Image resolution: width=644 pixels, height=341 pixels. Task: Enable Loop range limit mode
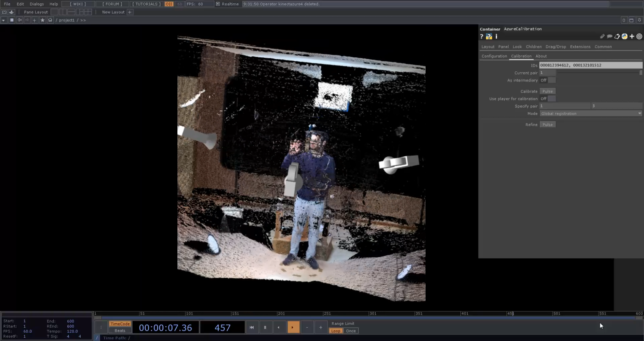click(336, 331)
